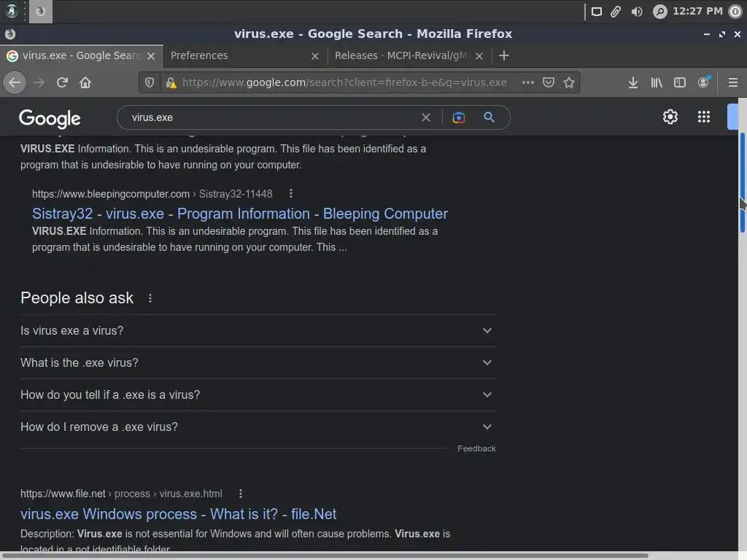Screen dimensions: 747x560
Task: Click the 12:27 PM clock
Action: coord(697,11)
